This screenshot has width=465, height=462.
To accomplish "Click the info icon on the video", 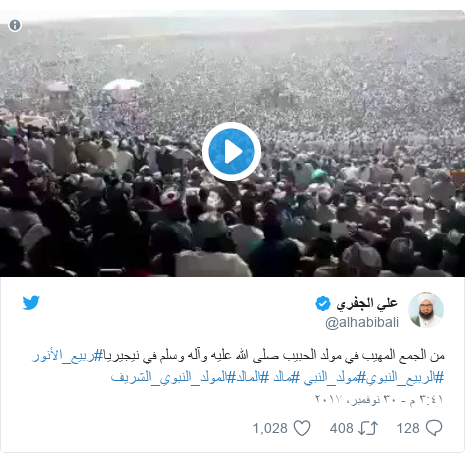I will coord(15,25).
